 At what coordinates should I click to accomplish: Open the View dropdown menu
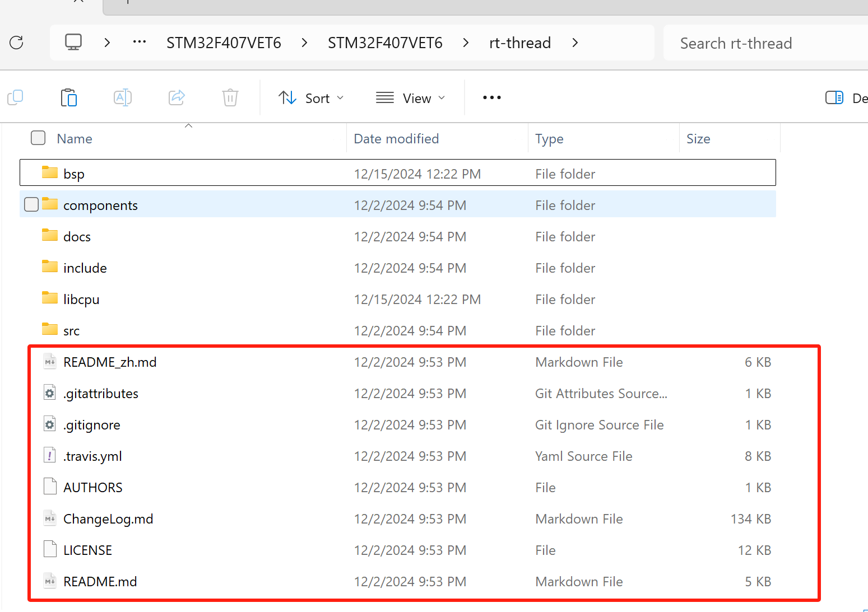[411, 98]
